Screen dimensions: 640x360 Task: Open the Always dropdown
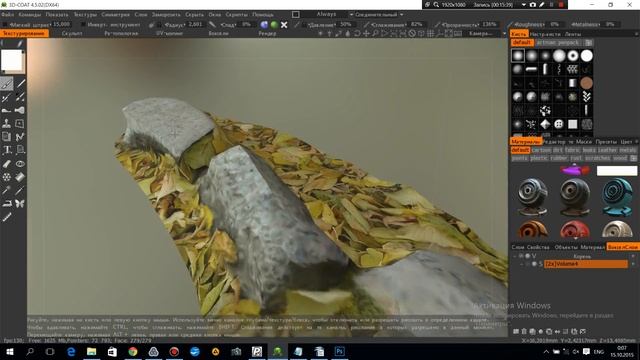click(326, 14)
